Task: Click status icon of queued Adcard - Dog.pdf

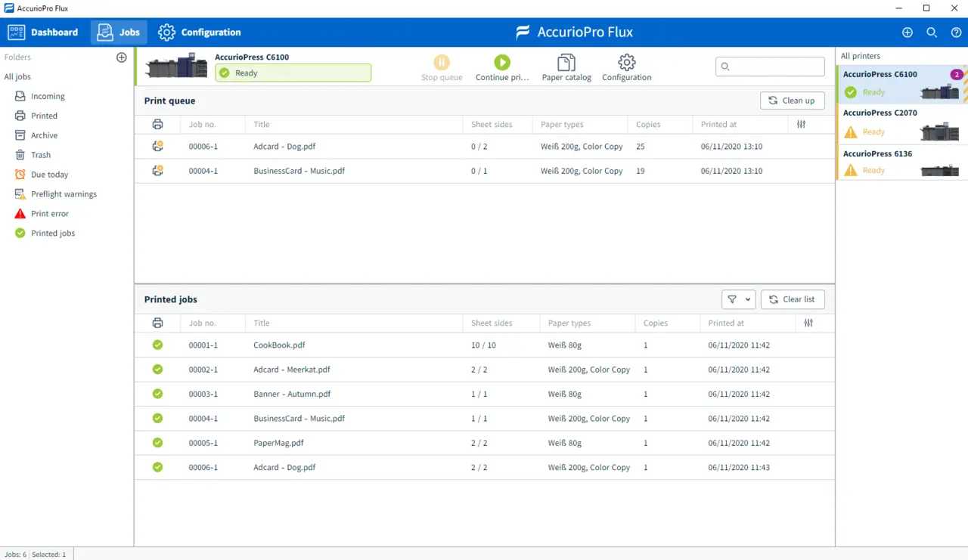Action: pyautogui.click(x=157, y=147)
